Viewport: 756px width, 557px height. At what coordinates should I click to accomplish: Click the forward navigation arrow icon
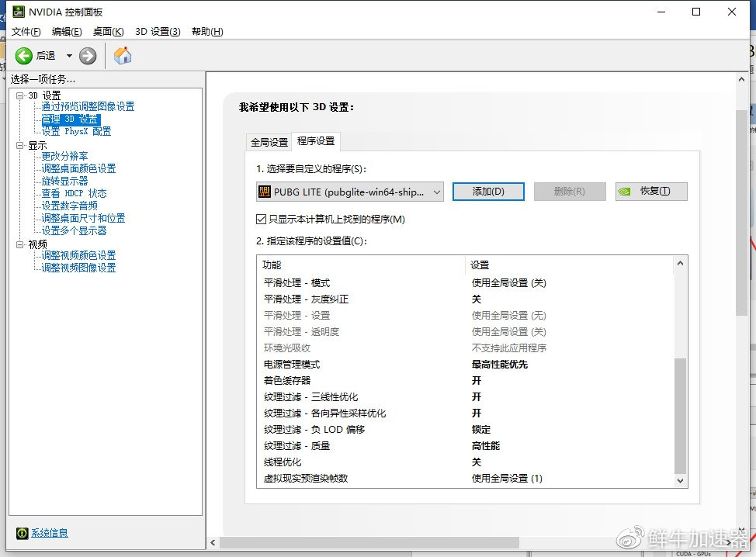(x=86, y=55)
